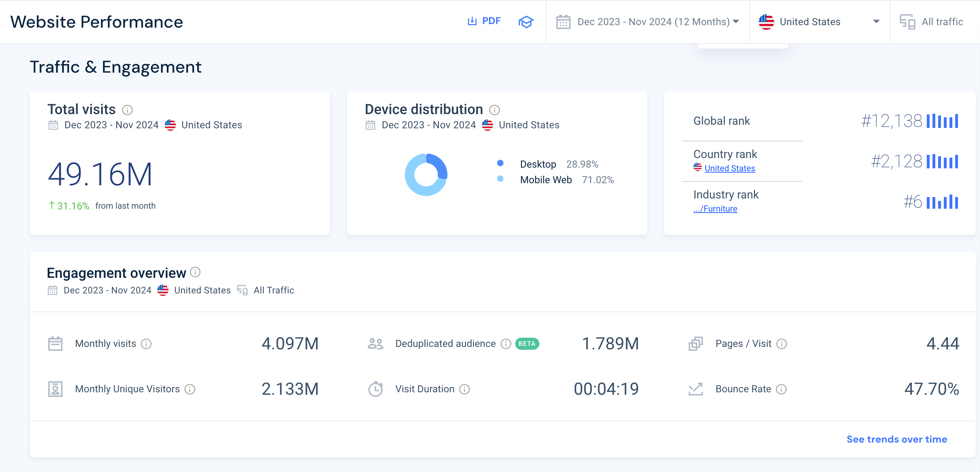The height and width of the screenshot is (472, 980).
Task: Click the Device distribution info icon
Action: [494, 110]
